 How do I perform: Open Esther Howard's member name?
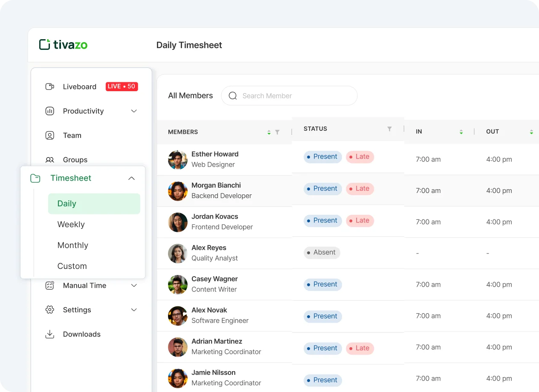point(215,154)
